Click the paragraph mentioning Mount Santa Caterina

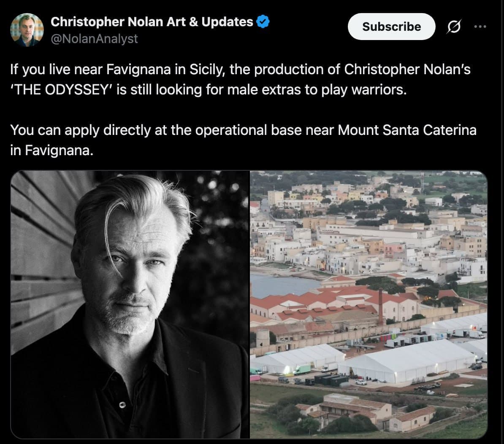[x=243, y=140]
